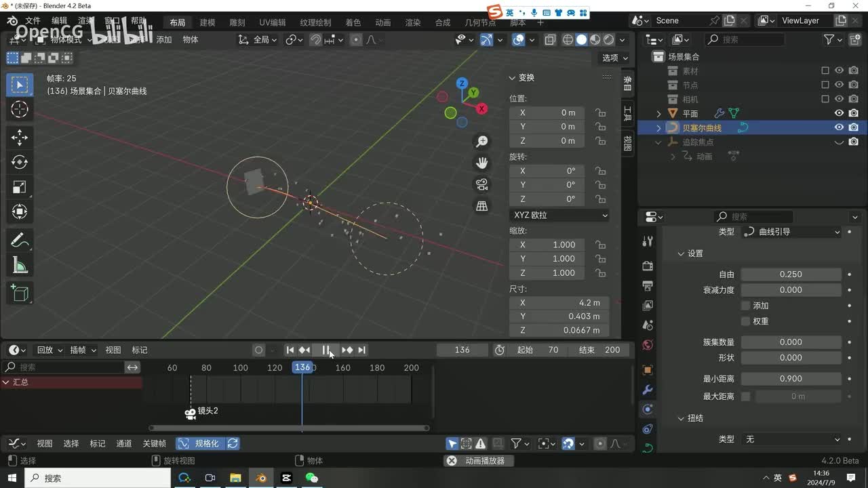Viewport: 868px width, 488px height.
Task: Activate the Annotate pencil tool
Action: pos(20,241)
